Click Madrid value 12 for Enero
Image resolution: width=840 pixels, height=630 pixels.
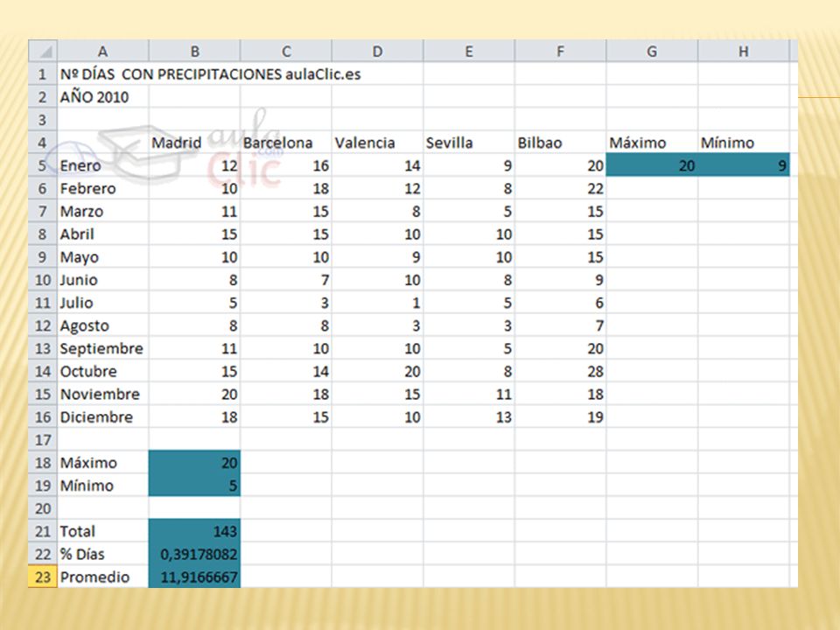pos(194,165)
